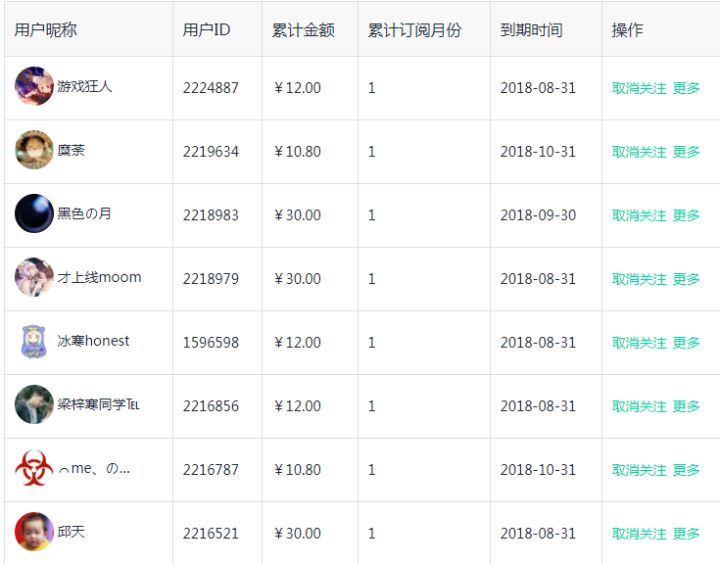The height and width of the screenshot is (564, 720).
Task: Open the dark sphere avatar of 黑色の月
Action: 34,214
